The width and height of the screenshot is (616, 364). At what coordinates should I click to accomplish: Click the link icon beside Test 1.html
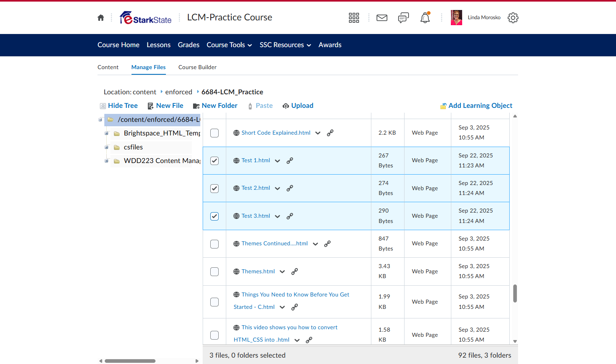point(290,161)
